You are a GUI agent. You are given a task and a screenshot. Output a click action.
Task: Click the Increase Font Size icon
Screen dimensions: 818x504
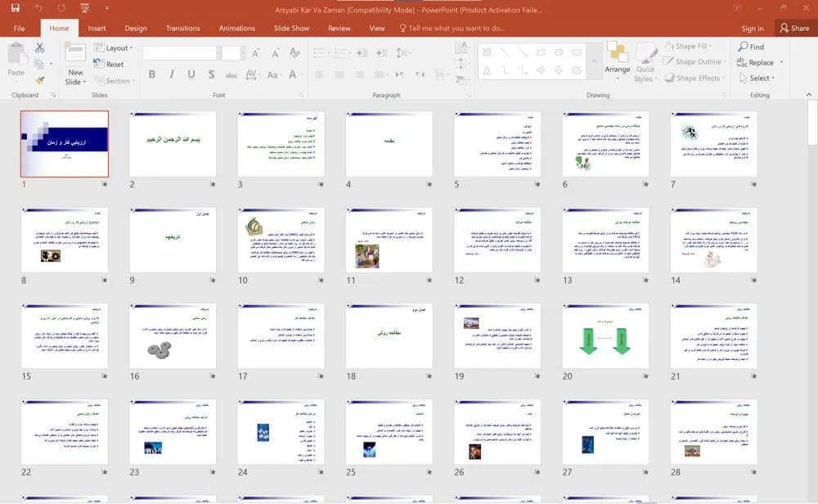coord(255,52)
